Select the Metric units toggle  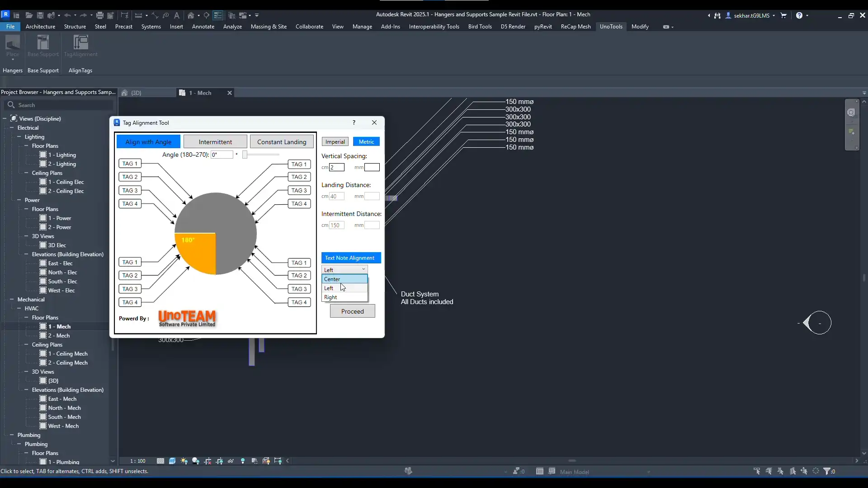coord(366,142)
